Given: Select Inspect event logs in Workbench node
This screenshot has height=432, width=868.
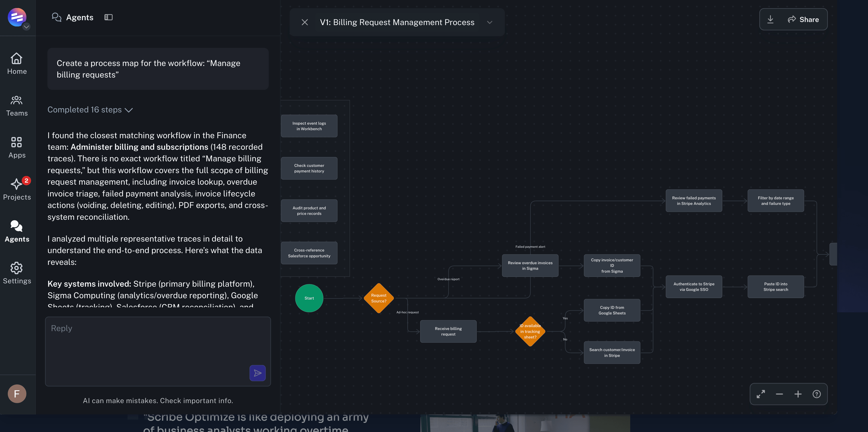Looking at the screenshot, I should tap(309, 126).
